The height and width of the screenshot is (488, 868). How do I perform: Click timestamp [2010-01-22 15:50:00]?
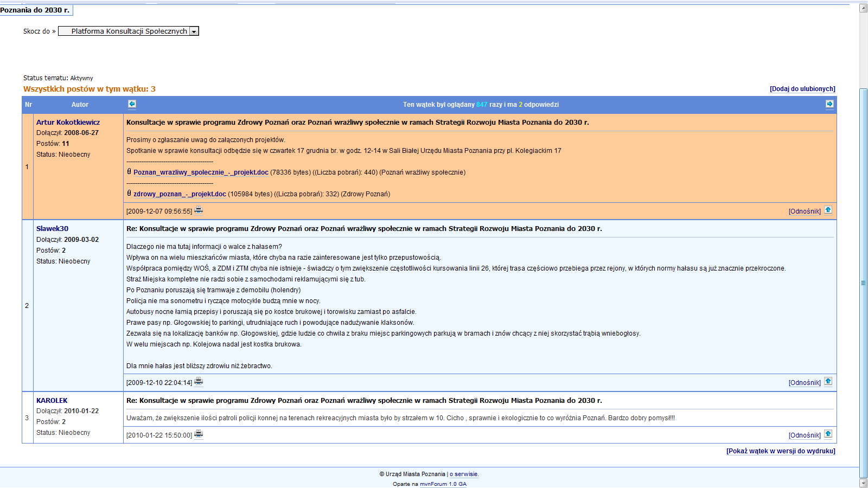(159, 435)
